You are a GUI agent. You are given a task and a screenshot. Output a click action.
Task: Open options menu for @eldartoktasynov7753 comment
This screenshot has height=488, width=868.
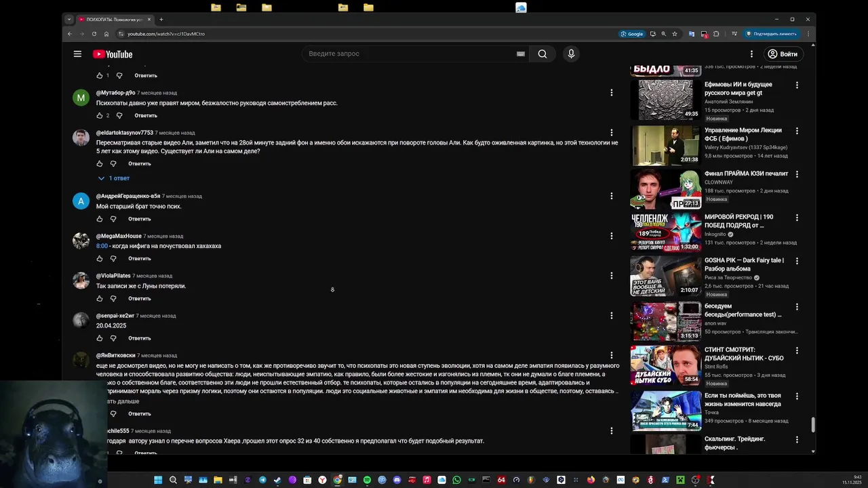612,133
